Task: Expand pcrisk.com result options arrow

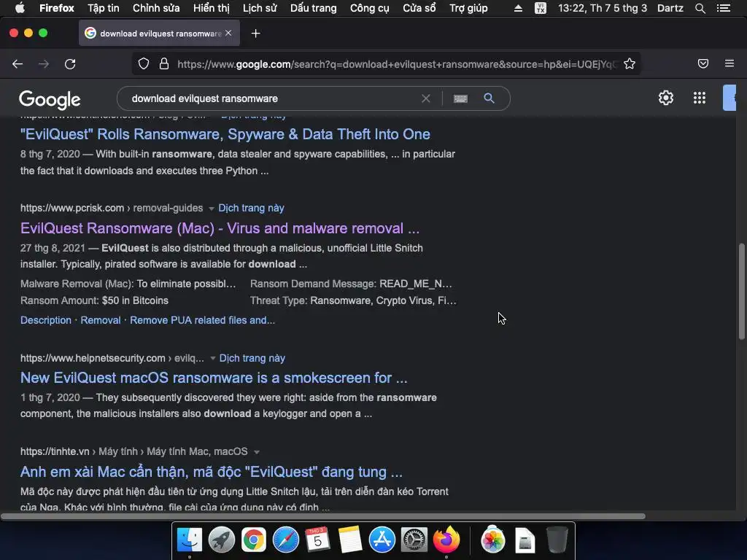Action: 212,208
